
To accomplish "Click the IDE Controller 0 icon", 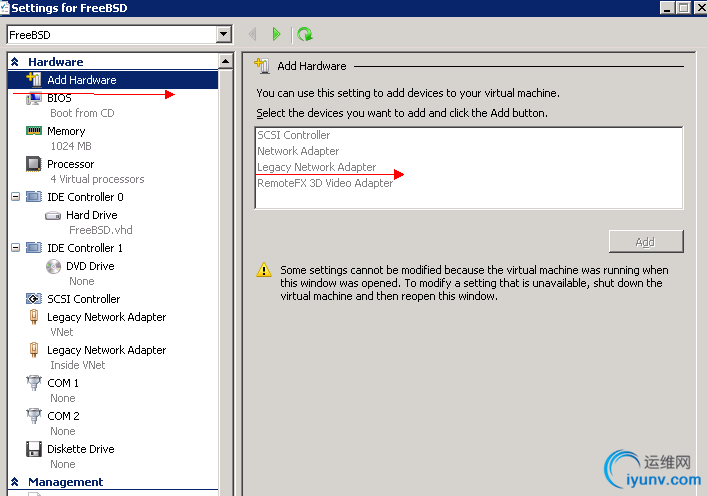I will click(34, 197).
